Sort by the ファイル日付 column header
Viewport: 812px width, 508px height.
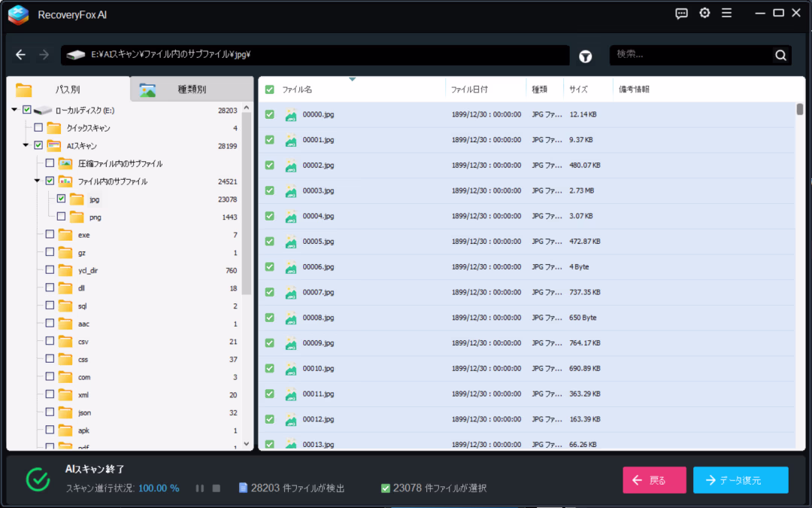point(469,90)
